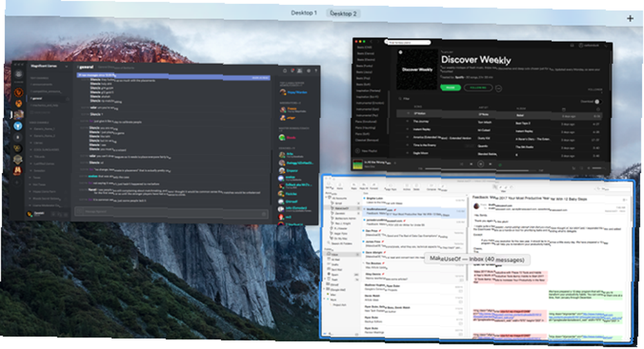Toggle the Download switch in Spotify
Viewport: 644px width, 349px height.
point(598,102)
